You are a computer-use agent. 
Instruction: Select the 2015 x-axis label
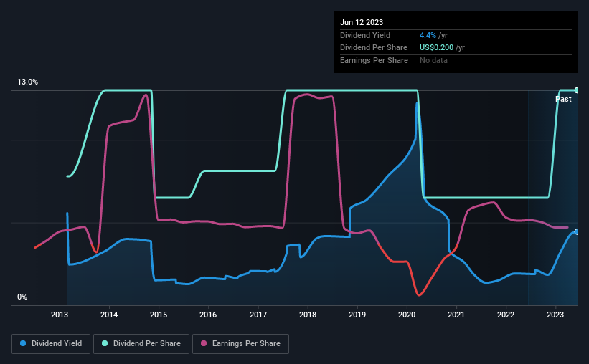point(159,315)
